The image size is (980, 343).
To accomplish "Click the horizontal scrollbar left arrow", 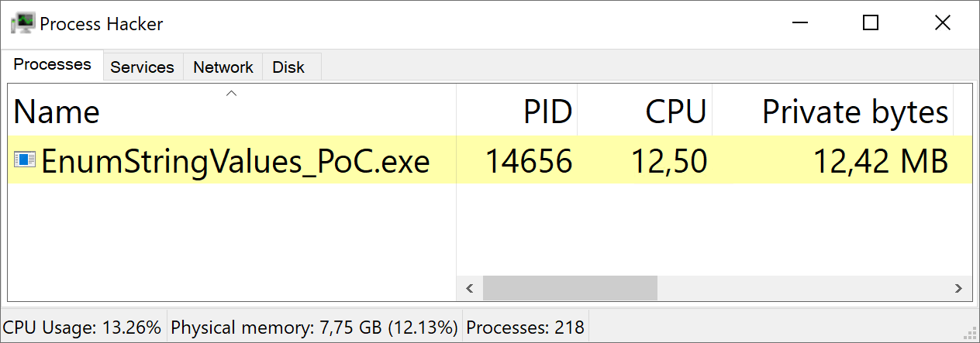I will [469, 288].
